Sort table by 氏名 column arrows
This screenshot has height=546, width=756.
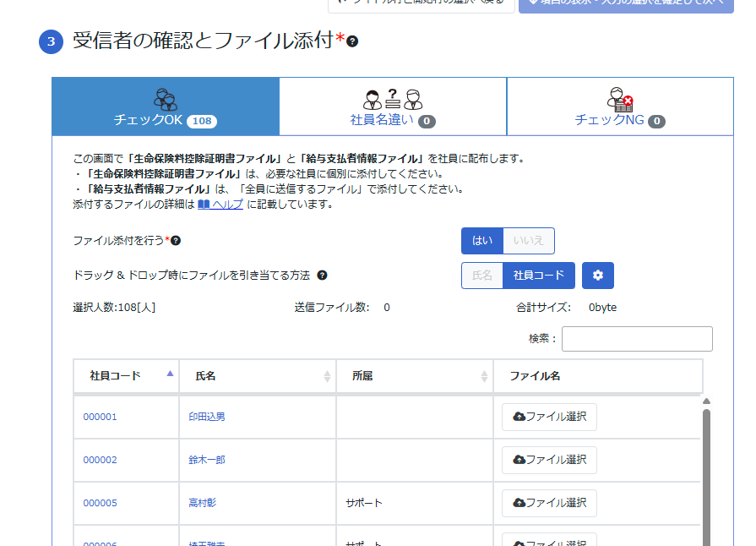[x=327, y=376]
